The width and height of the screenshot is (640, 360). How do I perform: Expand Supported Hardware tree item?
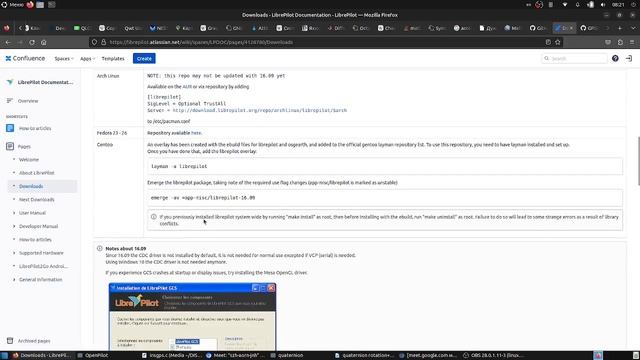(14, 253)
